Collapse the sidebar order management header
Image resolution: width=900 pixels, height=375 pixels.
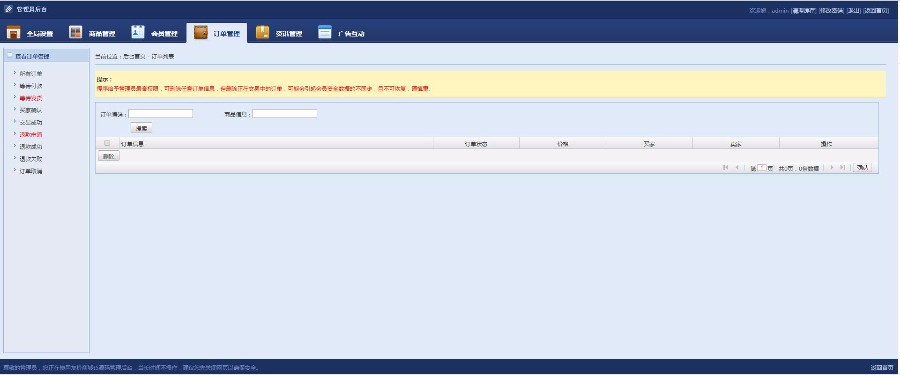[46, 56]
